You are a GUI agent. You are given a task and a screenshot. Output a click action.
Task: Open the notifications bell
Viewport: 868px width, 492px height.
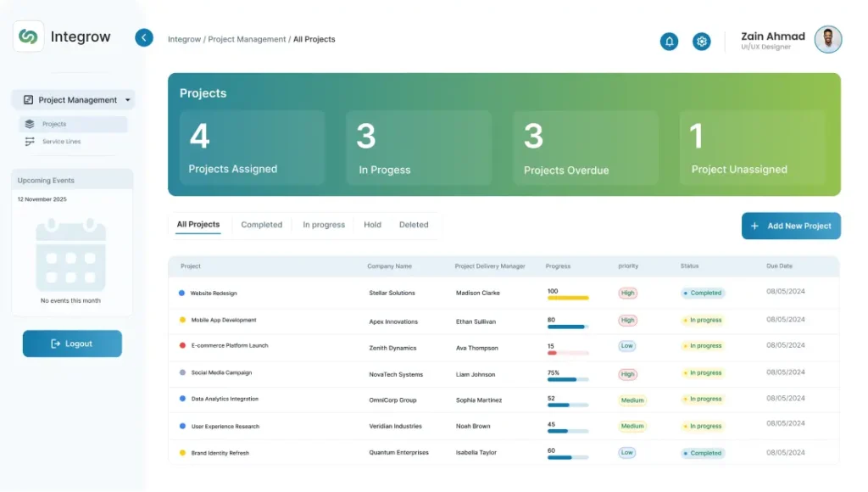(x=669, y=41)
